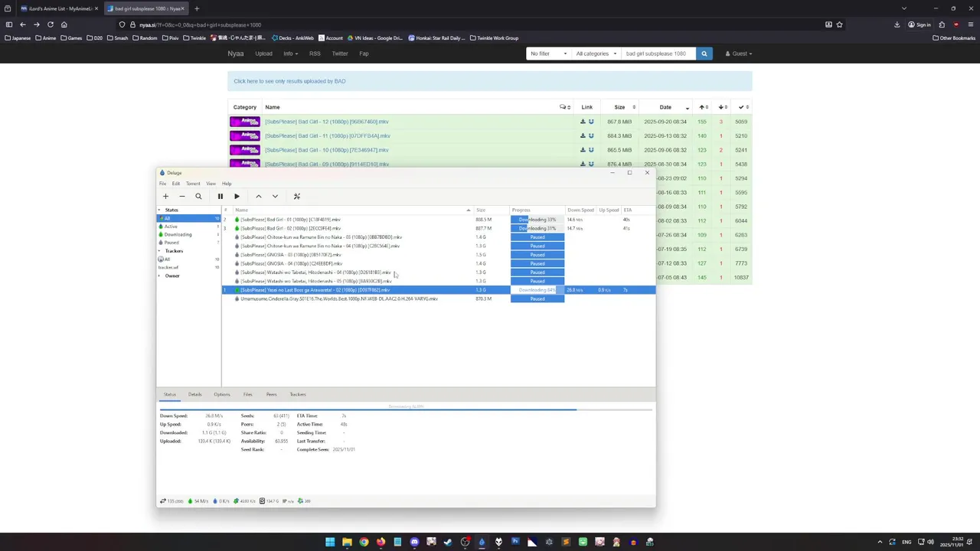The image size is (980, 551).
Task: Filter by Active state
Action: pos(189,227)
